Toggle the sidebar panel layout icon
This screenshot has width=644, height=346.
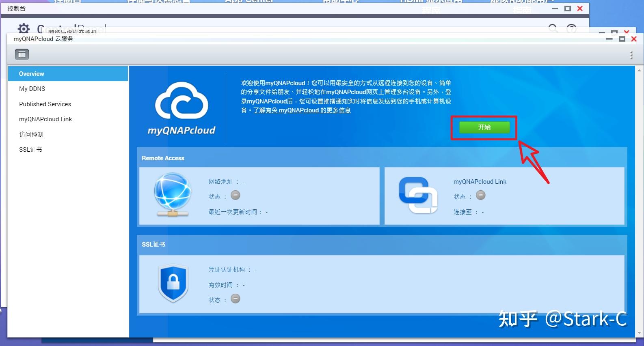[22, 54]
